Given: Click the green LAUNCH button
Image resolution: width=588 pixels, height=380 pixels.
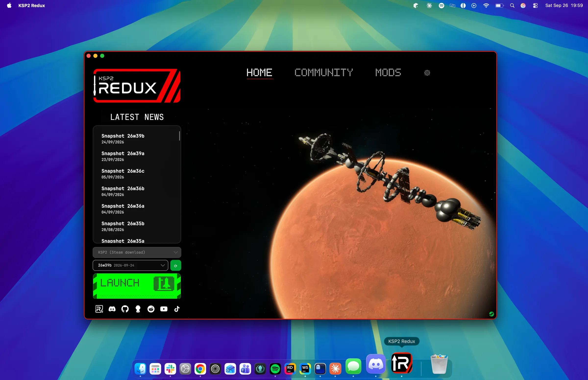Looking at the screenshot, I should pyautogui.click(x=137, y=286).
